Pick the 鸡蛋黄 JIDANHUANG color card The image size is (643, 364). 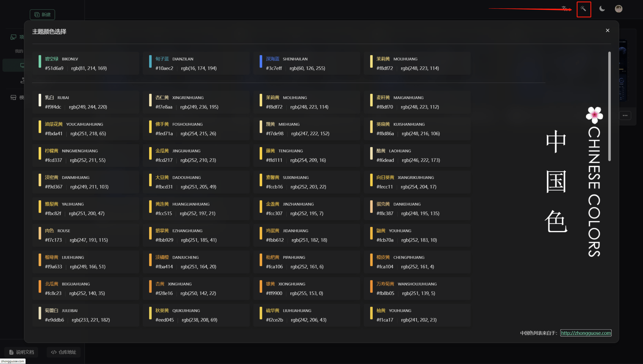coord(306,235)
